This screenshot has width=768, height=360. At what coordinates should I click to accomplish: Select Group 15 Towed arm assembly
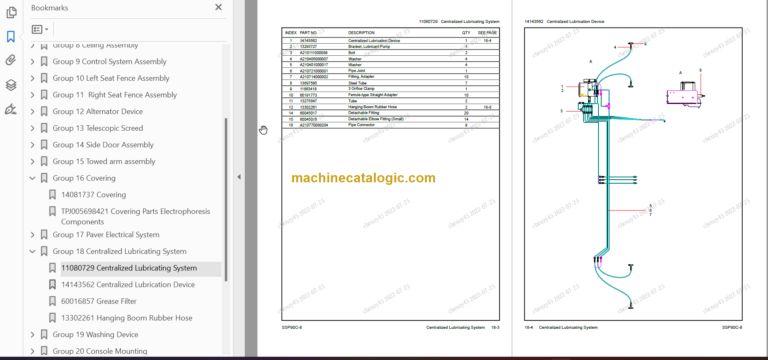pyautogui.click(x=104, y=162)
